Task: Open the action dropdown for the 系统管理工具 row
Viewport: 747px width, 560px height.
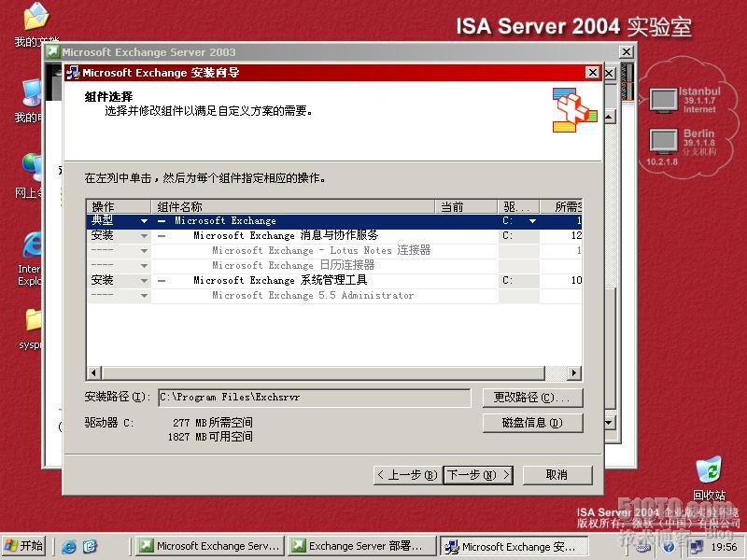Action: (144, 281)
